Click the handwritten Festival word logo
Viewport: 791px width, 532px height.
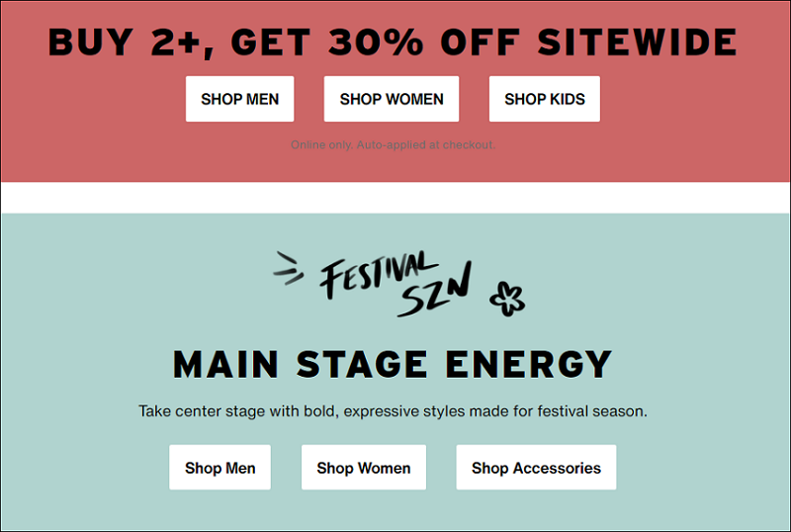(x=378, y=274)
